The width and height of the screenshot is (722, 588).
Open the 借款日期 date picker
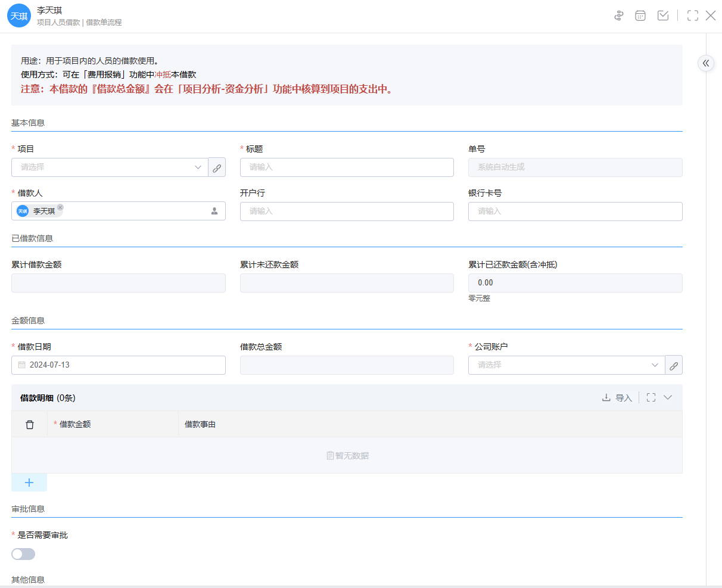click(118, 366)
